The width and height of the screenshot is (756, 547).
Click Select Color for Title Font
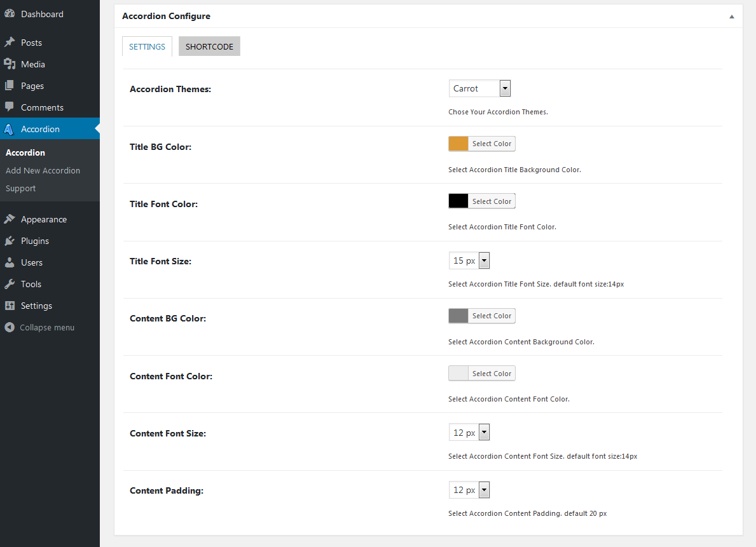[x=491, y=201]
